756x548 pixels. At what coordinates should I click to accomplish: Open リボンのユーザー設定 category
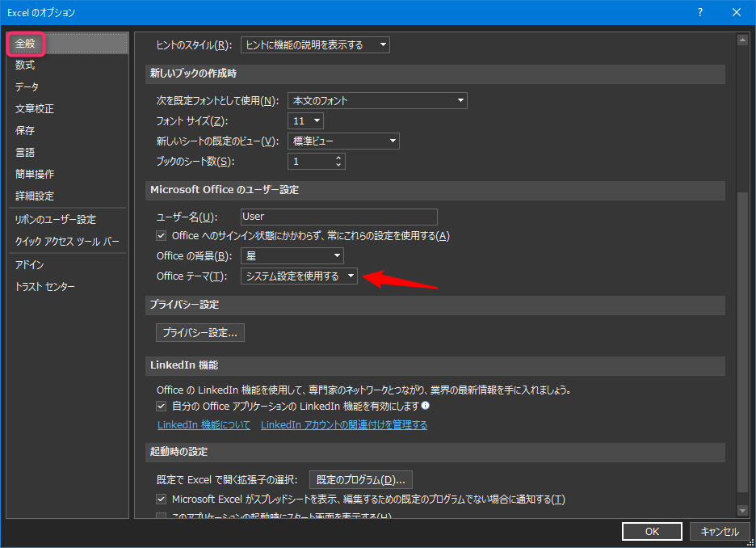[68, 220]
